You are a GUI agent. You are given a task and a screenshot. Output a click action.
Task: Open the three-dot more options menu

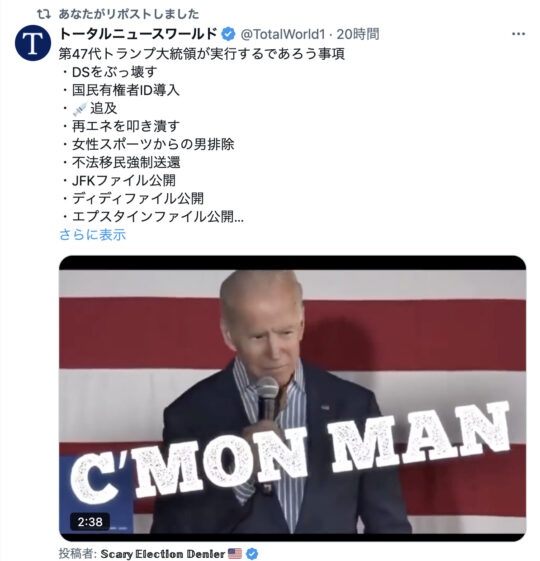click(518, 34)
